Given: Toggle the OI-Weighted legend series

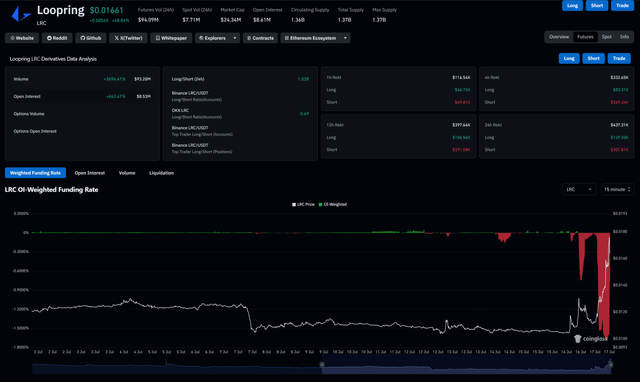Looking at the screenshot, I should (x=332, y=204).
